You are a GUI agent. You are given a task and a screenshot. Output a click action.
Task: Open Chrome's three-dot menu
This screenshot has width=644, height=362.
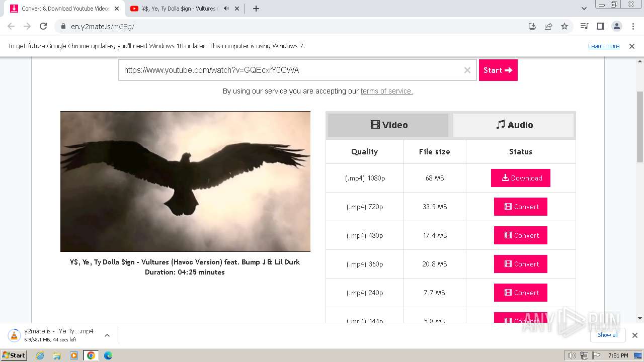click(633, 27)
